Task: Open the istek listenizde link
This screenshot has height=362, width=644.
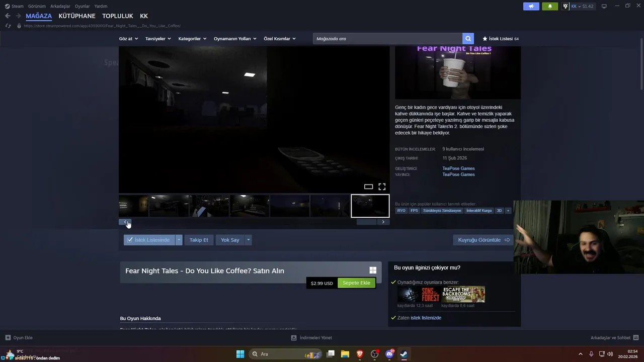Action: [426, 318]
